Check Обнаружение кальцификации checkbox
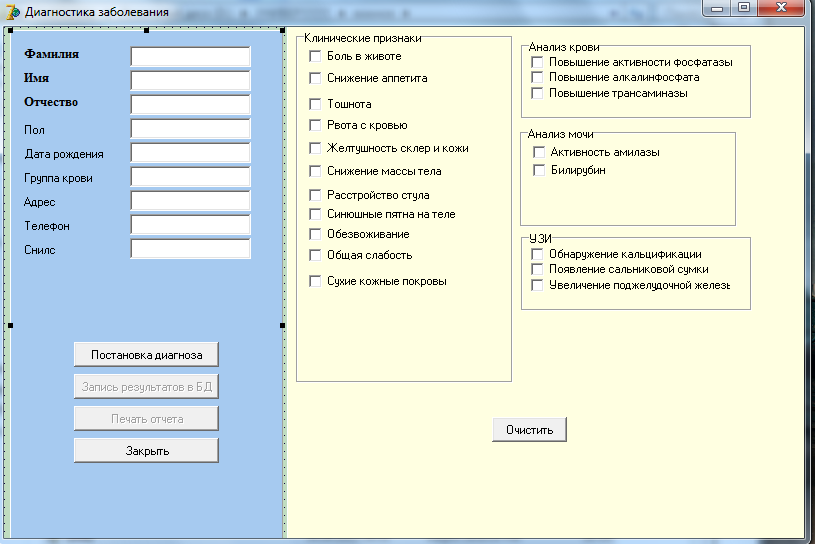The width and height of the screenshot is (815, 544). [537, 254]
